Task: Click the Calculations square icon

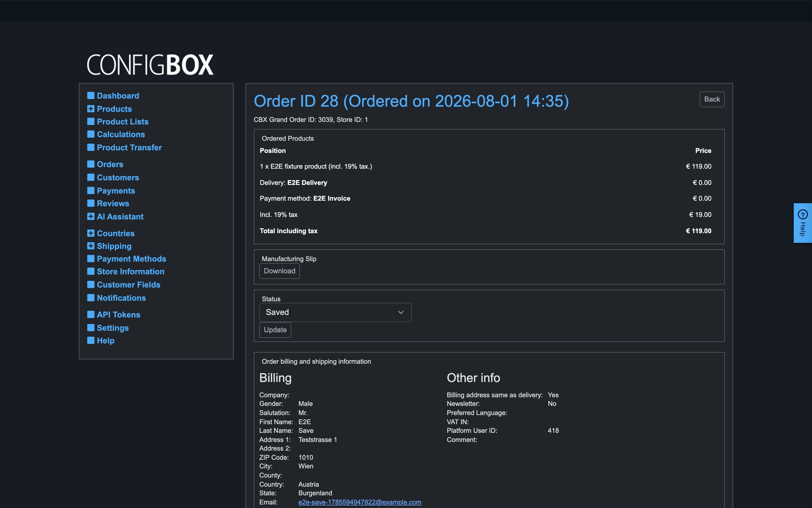Action: tap(91, 134)
